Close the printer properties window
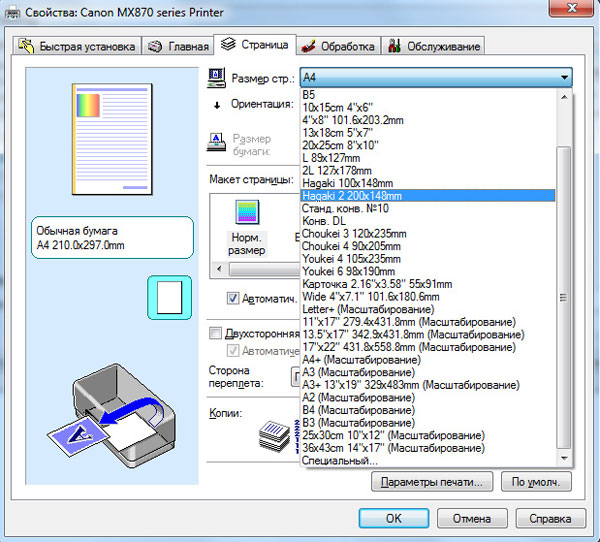Viewport: 600px width, 542px height. 572,8
